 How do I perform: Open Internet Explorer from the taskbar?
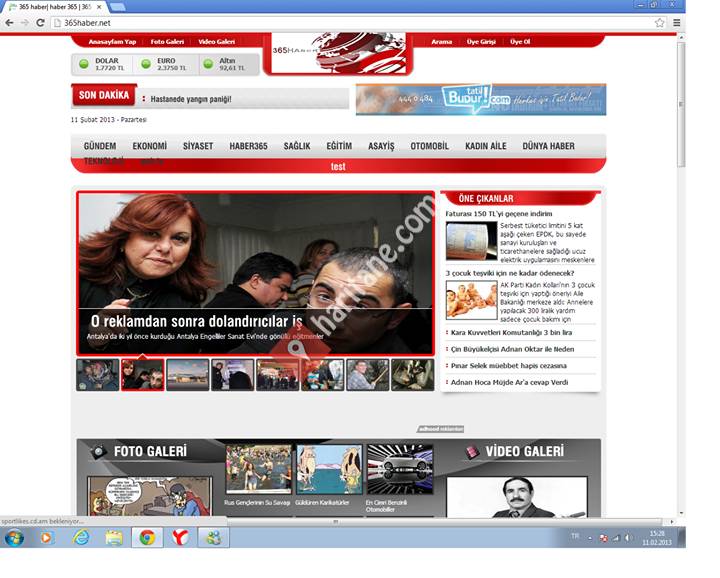81,537
